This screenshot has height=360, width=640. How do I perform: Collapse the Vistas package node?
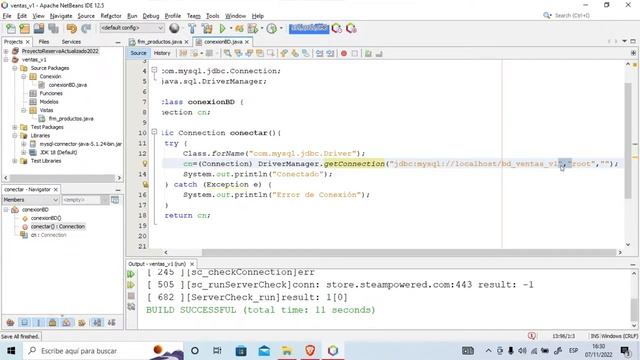coord(24,110)
